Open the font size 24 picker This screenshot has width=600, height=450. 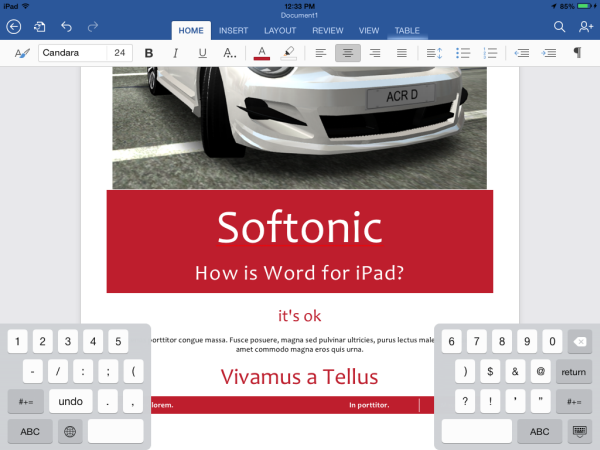point(120,53)
